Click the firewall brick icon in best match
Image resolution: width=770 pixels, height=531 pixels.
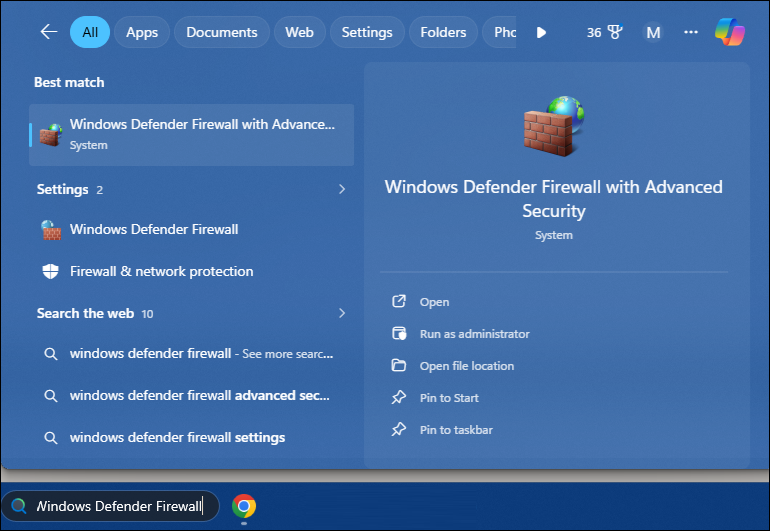(51, 135)
